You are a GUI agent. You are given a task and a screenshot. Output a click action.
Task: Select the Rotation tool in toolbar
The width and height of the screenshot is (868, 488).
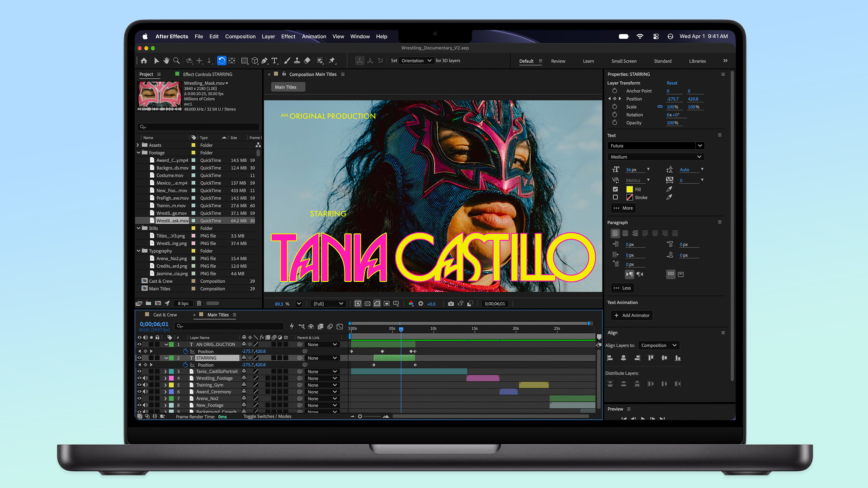coord(221,61)
